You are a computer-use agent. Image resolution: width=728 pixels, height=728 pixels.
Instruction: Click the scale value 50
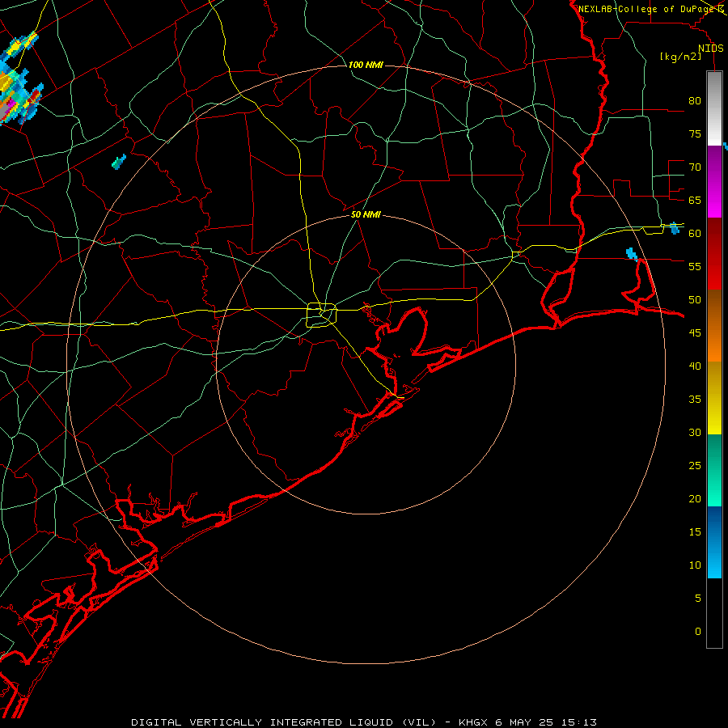point(695,299)
